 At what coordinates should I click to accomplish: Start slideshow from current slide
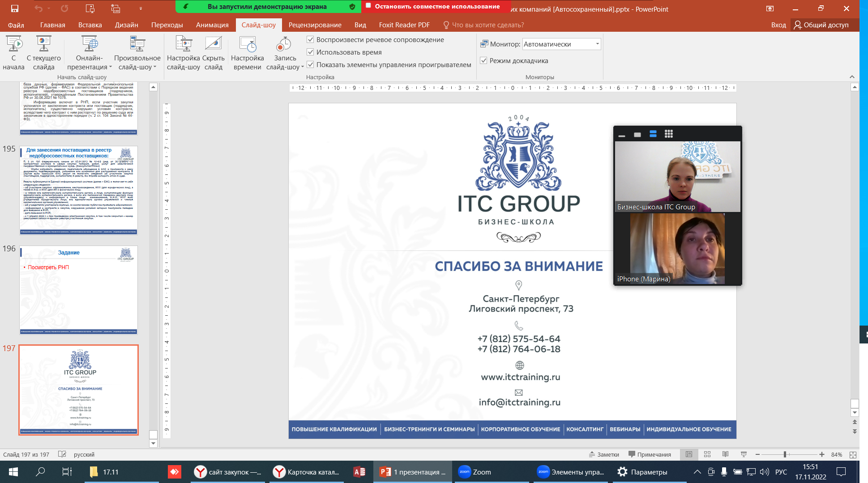[x=43, y=53]
